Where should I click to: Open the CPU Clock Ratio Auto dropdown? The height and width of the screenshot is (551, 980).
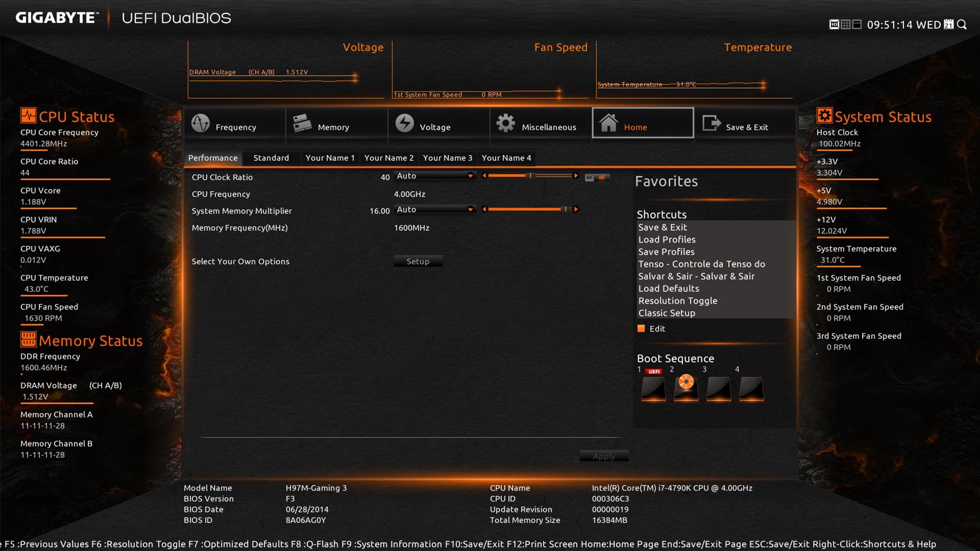click(x=435, y=176)
